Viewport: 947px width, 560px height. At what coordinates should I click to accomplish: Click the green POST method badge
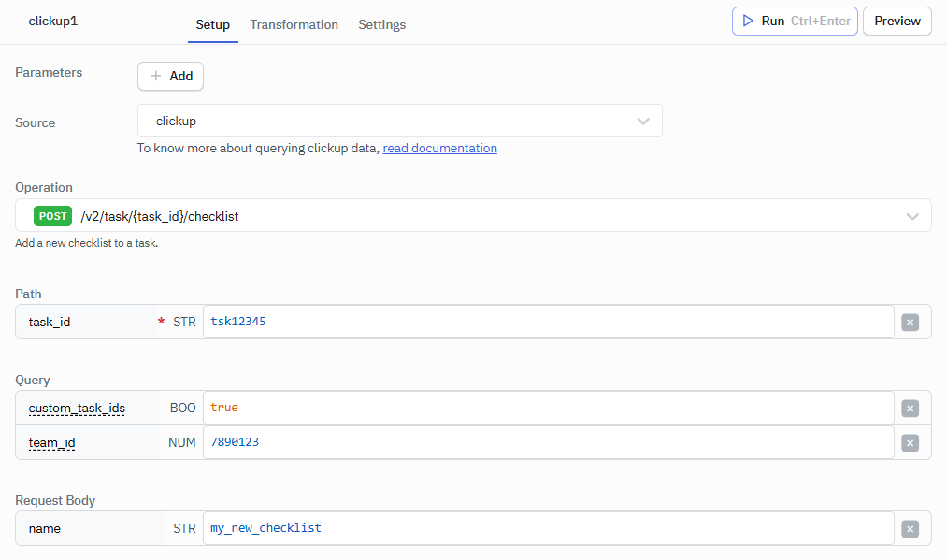click(x=52, y=216)
